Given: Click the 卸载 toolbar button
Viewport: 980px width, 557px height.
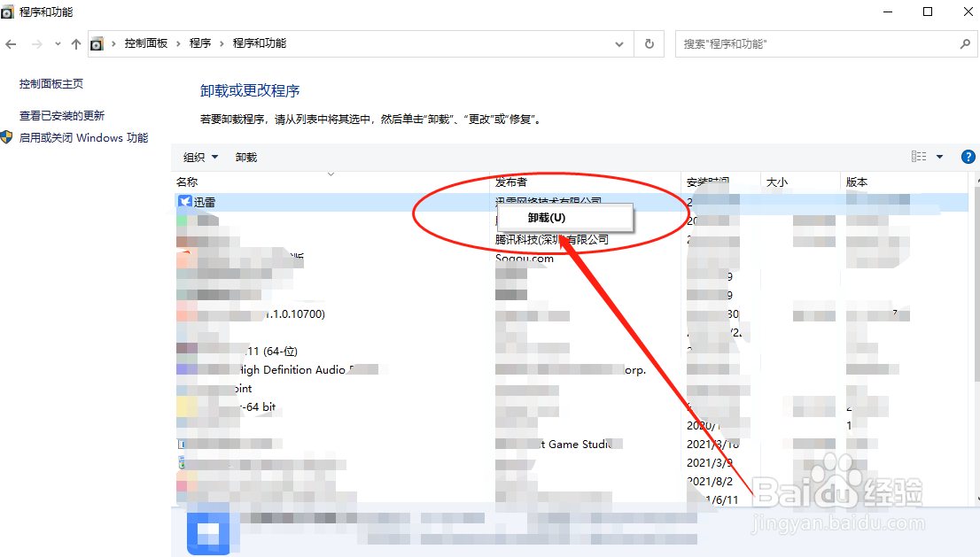Looking at the screenshot, I should tap(246, 158).
